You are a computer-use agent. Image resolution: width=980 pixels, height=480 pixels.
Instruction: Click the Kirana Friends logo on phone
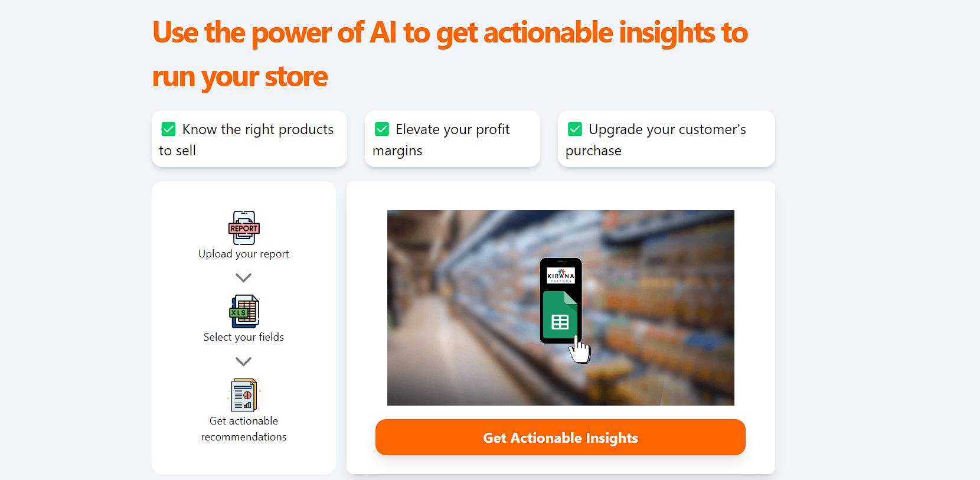tap(560, 275)
